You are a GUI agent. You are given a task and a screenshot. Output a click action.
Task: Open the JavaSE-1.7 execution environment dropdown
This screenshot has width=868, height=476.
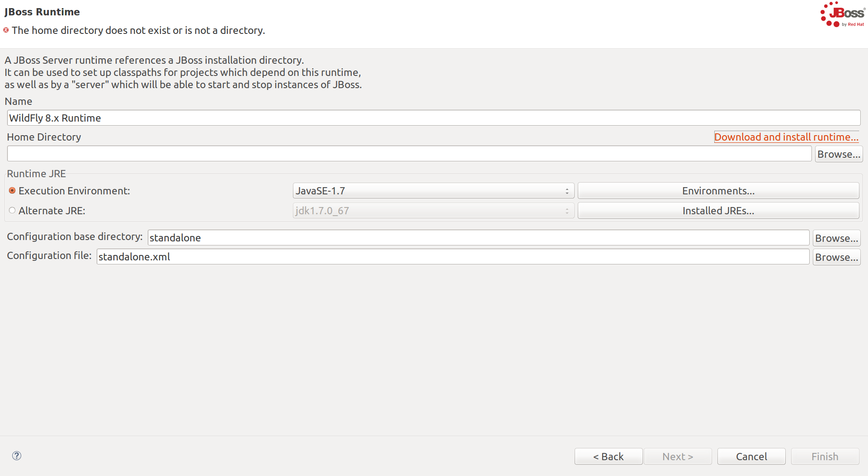[x=434, y=191]
